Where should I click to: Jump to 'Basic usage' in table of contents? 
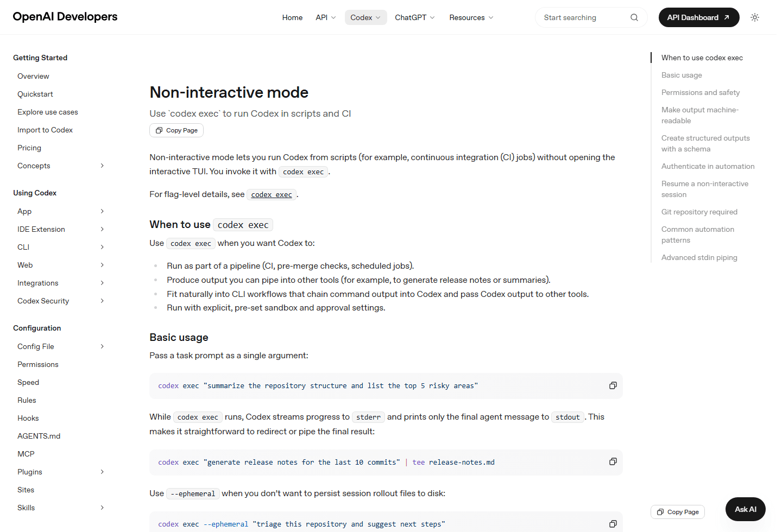[682, 75]
